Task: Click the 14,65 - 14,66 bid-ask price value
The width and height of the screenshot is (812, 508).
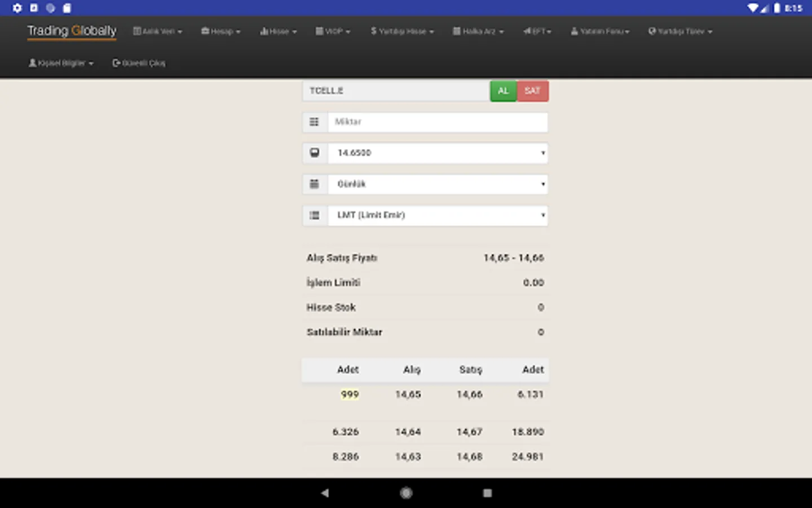Action: click(514, 258)
